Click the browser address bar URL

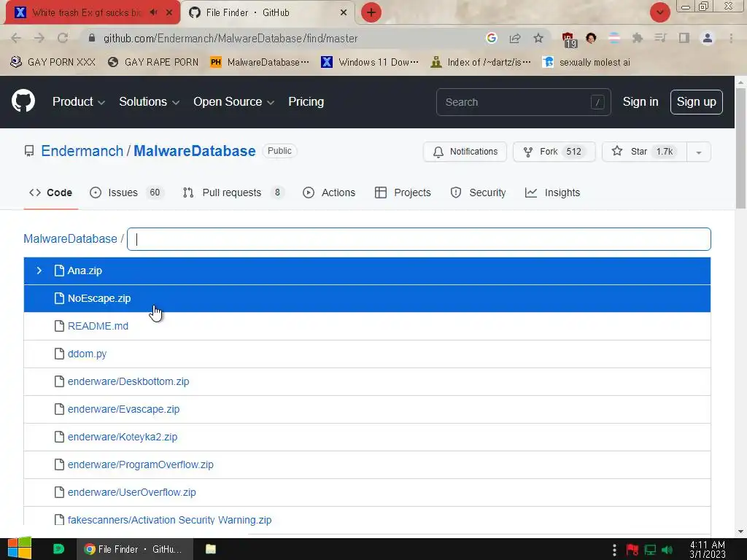pyautogui.click(x=231, y=38)
